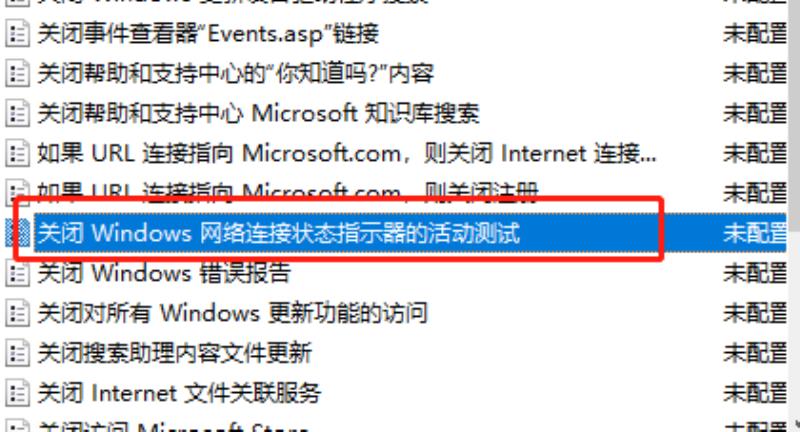
Task: Select 关闭帮助和支持中心 Microsoft 知识库搜索
Action: coord(259,114)
